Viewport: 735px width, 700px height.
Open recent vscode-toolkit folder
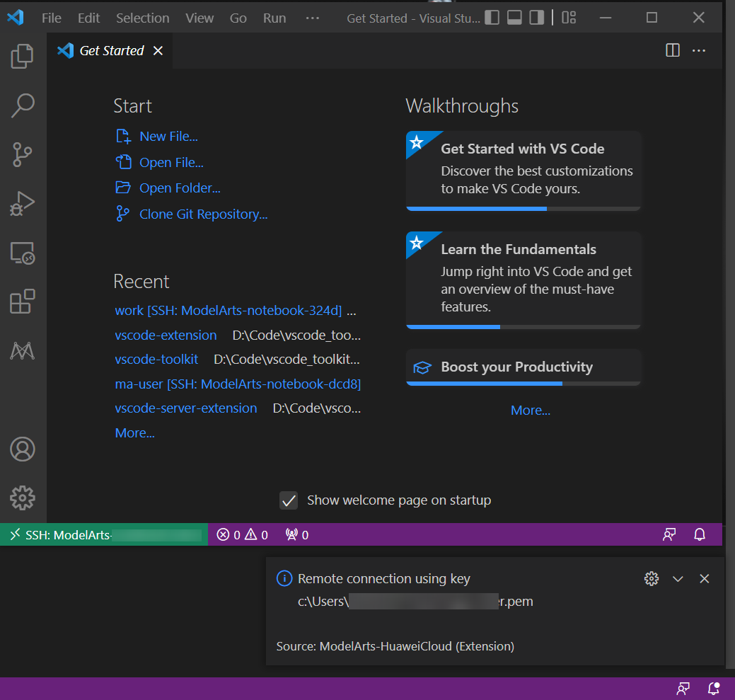coord(156,359)
